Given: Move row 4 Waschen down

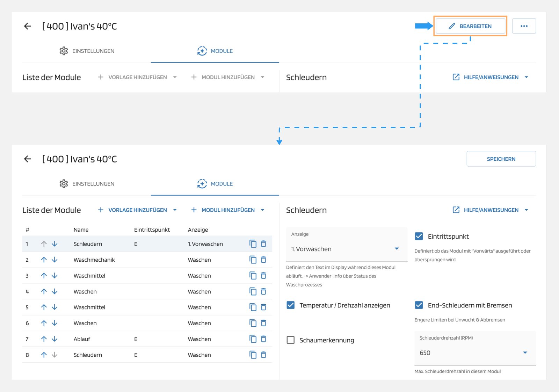Looking at the screenshot, I should tap(55, 291).
